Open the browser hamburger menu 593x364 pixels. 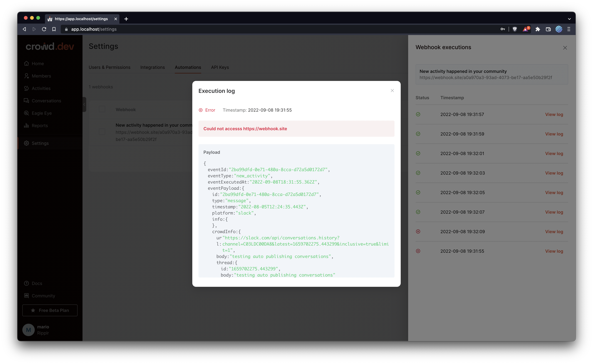click(569, 29)
